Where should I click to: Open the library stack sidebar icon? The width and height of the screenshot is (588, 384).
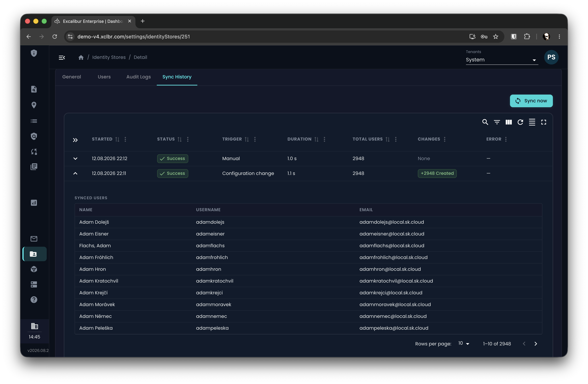click(x=34, y=167)
